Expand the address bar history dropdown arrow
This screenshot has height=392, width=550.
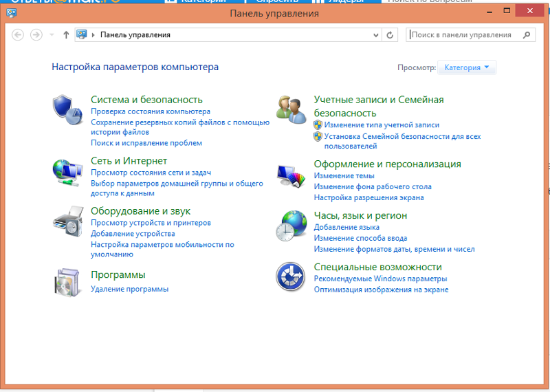pyautogui.click(x=375, y=34)
